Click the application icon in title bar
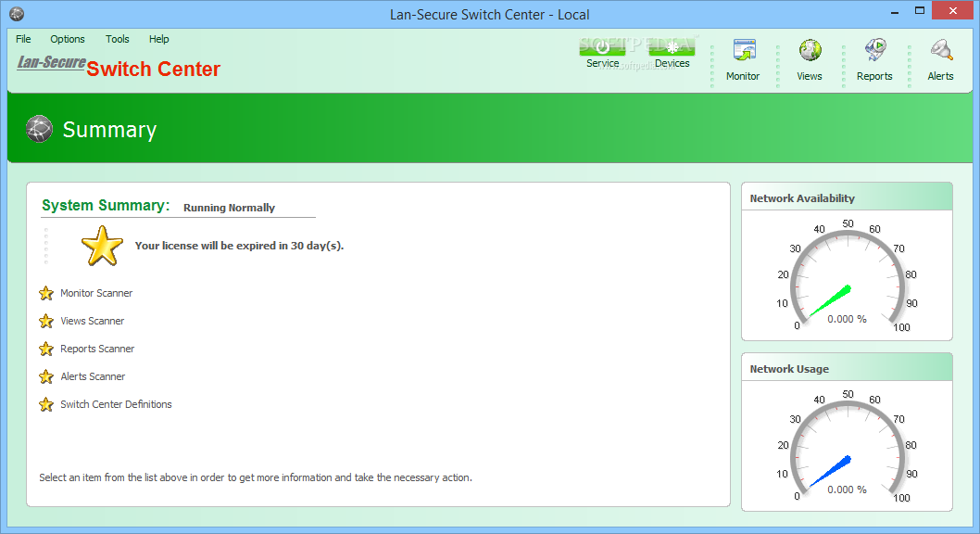Image resolution: width=980 pixels, height=534 pixels. [x=17, y=14]
